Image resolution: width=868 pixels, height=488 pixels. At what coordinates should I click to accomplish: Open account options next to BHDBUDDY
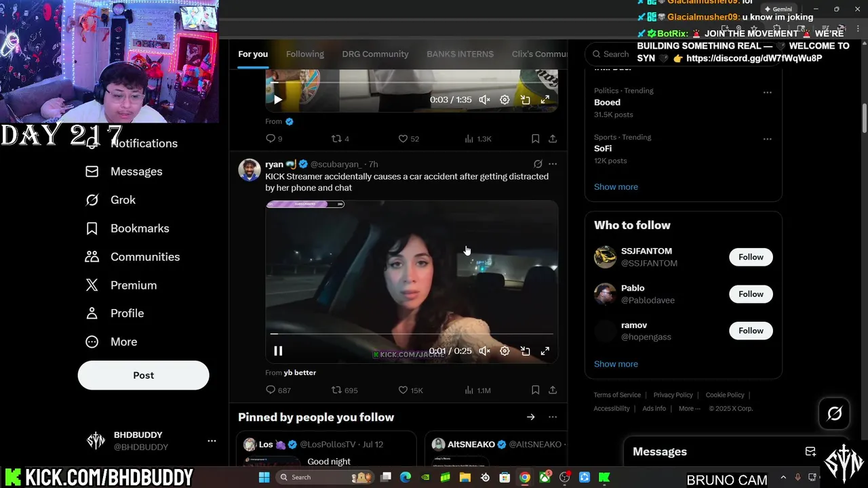pyautogui.click(x=212, y=441)
